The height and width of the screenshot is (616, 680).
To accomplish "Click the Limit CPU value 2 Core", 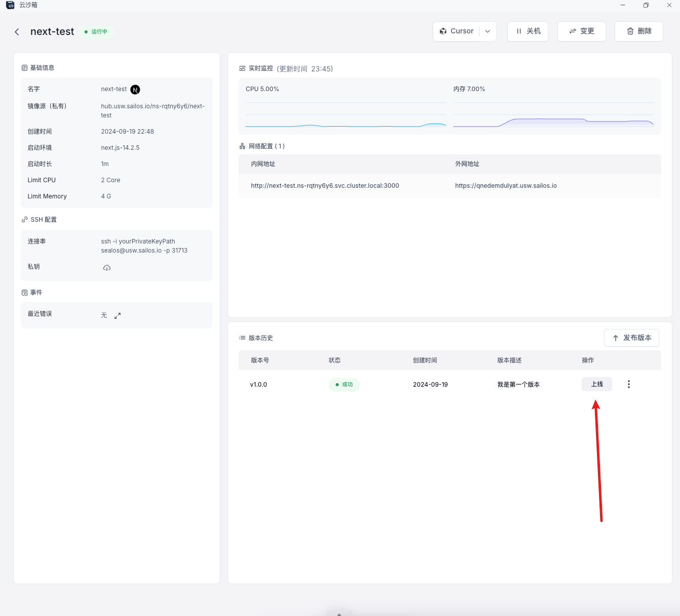I will coord(110,180).
